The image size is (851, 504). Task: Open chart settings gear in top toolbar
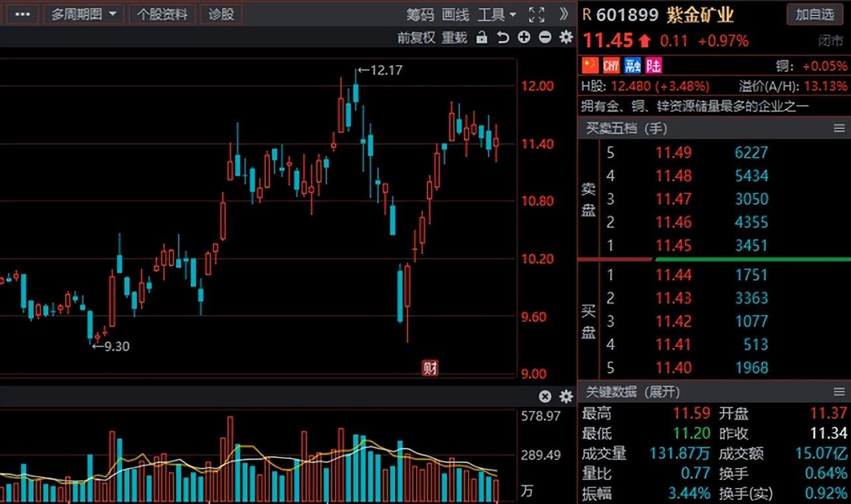[566, 37]
